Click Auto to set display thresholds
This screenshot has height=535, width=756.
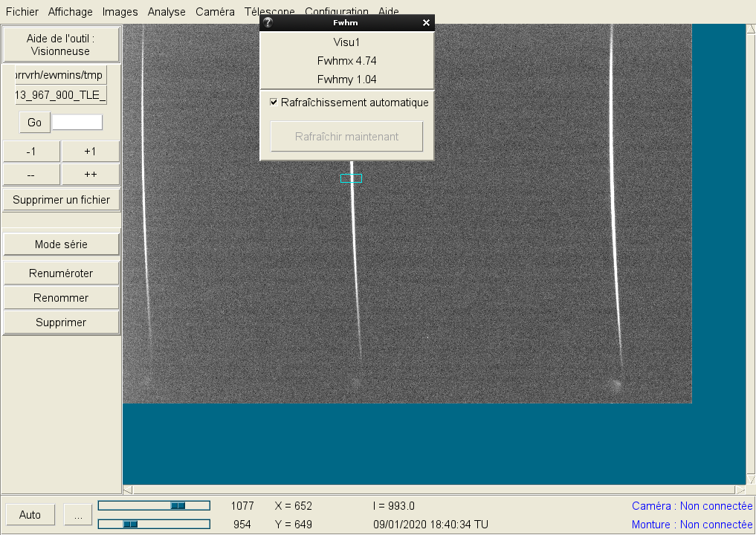(x=30, y=514)
